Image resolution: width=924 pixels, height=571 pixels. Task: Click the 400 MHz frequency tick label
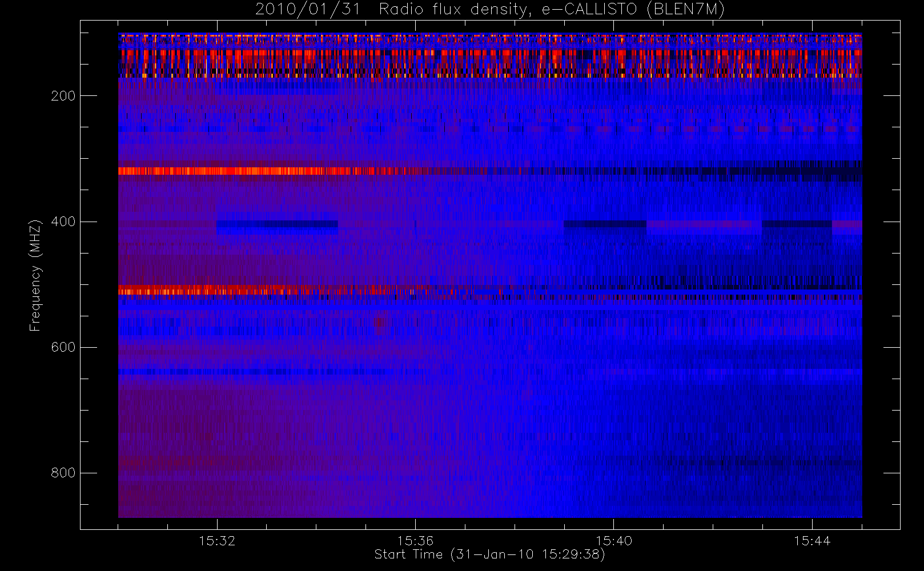(x=63, y=222)
